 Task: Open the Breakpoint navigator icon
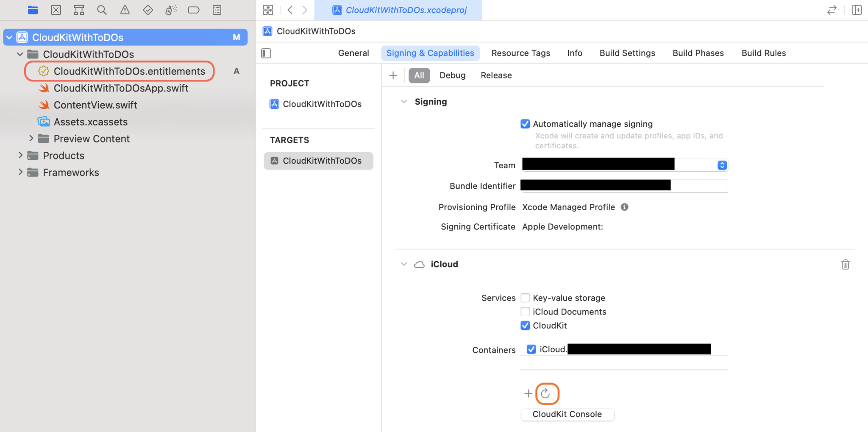194,10
